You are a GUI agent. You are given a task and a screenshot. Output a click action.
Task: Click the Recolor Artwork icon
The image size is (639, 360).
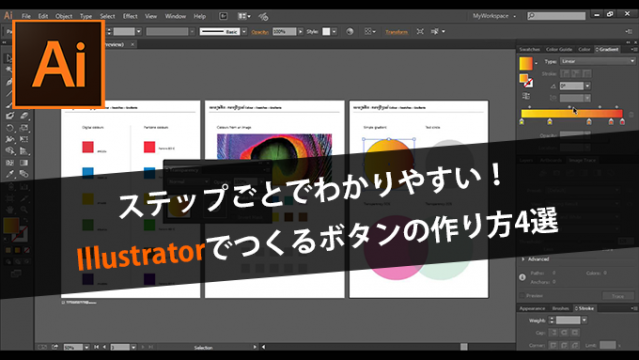[x=350, y=31]
